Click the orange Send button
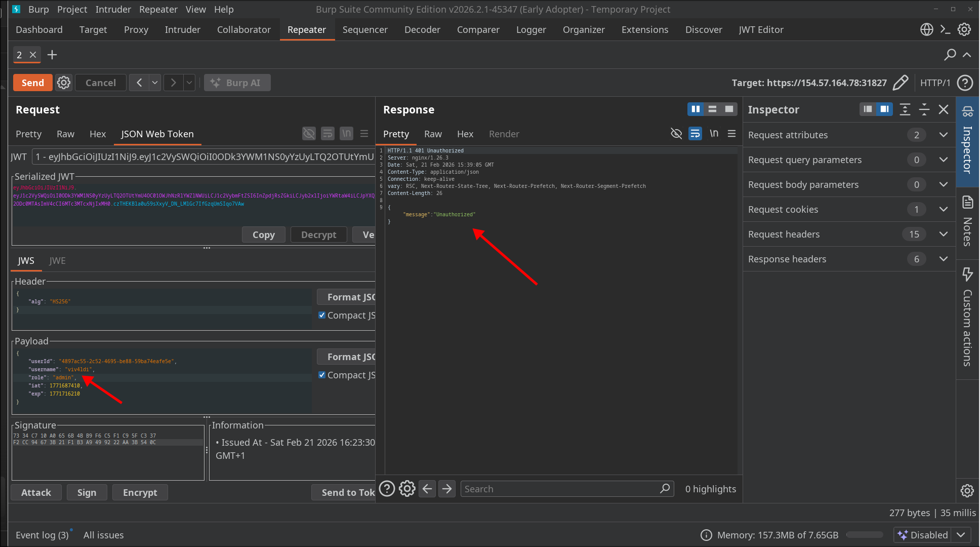This screenshot has width=980, height=547. [33, 83]
